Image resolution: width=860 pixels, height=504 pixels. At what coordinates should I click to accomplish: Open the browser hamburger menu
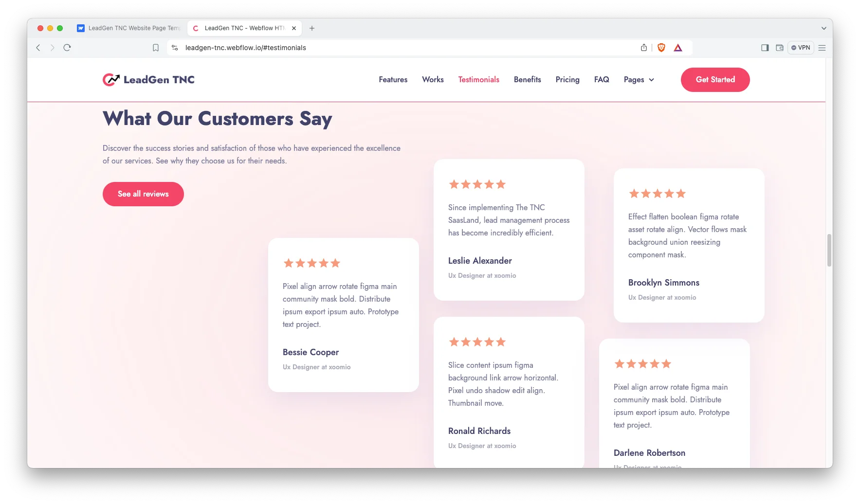coord(822,48)
